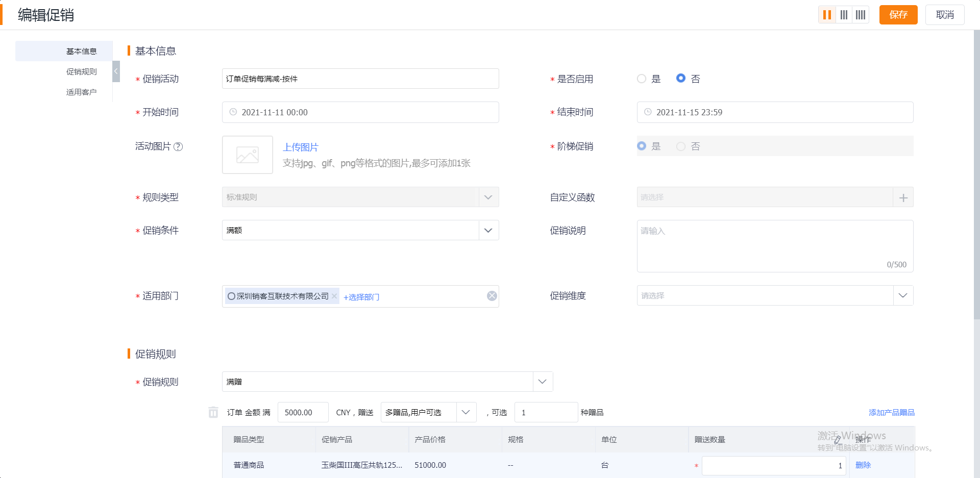980x478 pixels.
Task: Switch to four-column layout icon
Action: pyautogui.click(x=861, y=15)
